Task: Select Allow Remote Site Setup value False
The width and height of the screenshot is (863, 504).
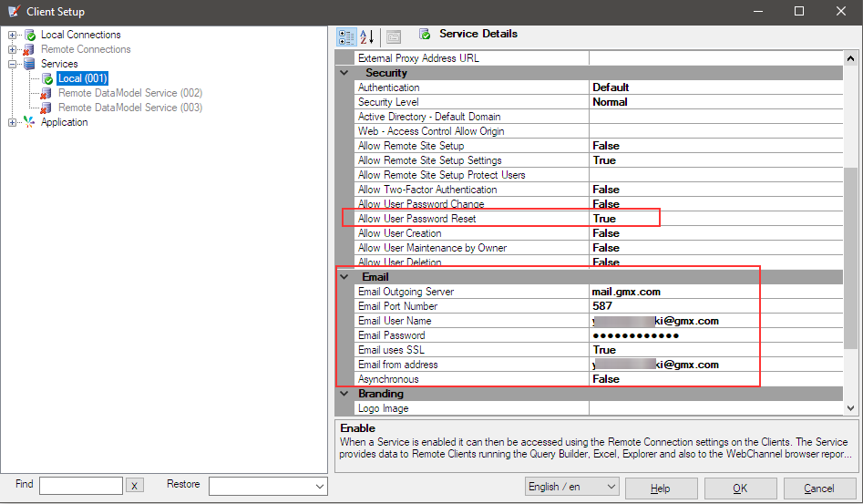Action: (x=606, y=146)
